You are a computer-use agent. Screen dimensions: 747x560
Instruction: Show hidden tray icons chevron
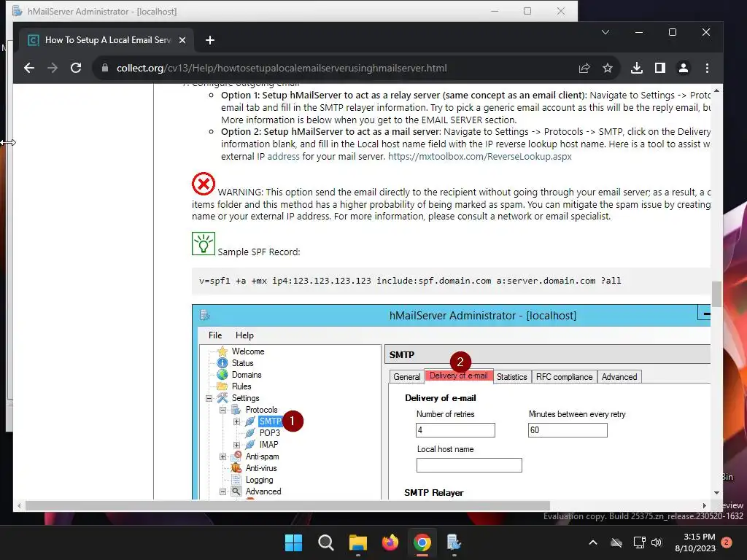(x=593, y=542)
